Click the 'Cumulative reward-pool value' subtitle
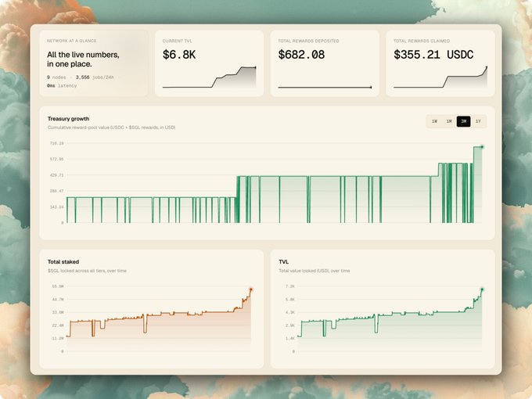Screen dimensions: 532x399 [x=111, y=128]
